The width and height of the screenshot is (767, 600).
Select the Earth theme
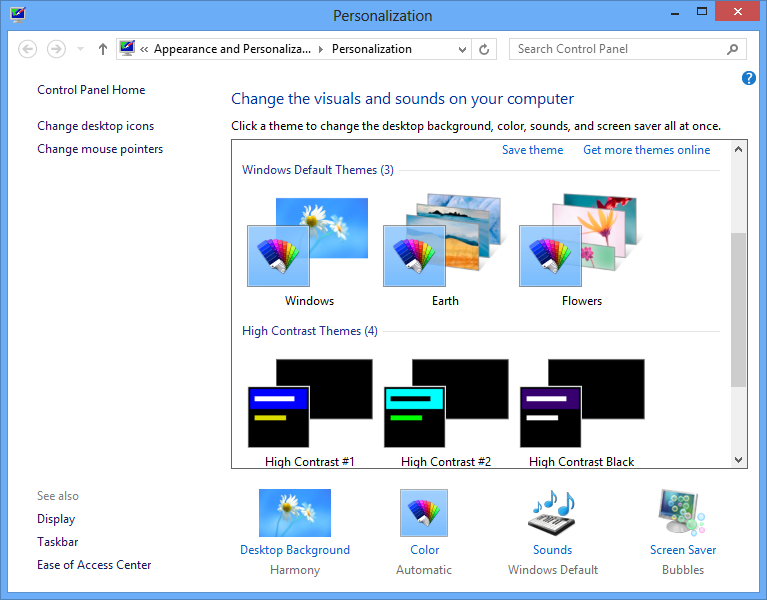(x=445, y=245)
